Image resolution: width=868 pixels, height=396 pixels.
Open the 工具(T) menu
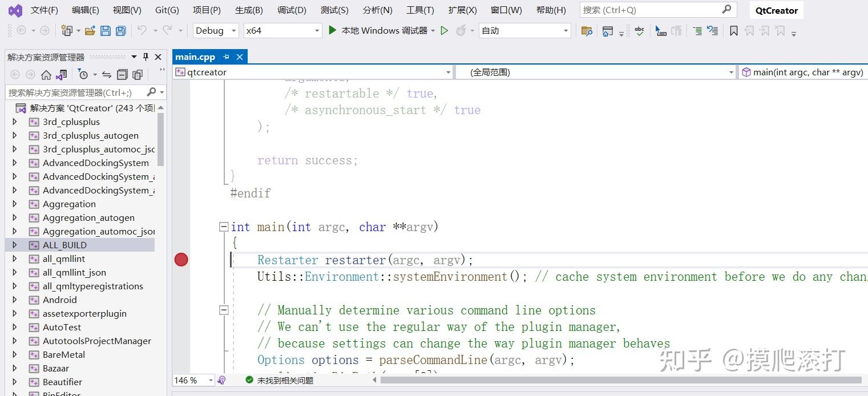tap(420, 10)
